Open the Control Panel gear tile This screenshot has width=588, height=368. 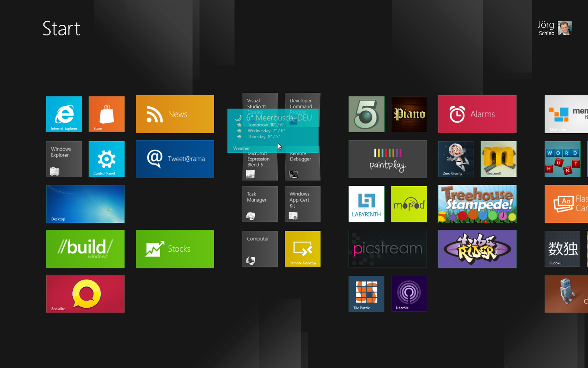[x=107, y=159]
